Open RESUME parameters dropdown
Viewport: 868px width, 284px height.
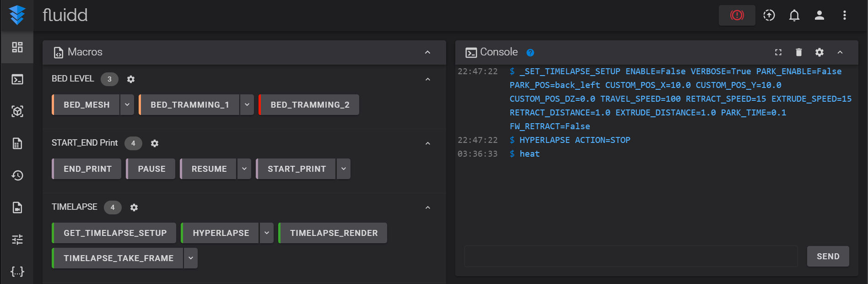pos(244,169)
